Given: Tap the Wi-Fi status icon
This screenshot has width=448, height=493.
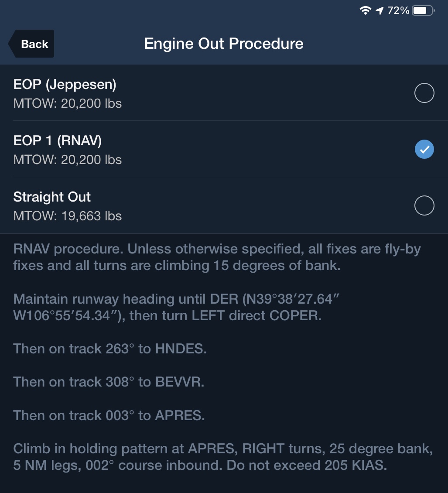Looking at the screenshot, I should click(365, 11).
